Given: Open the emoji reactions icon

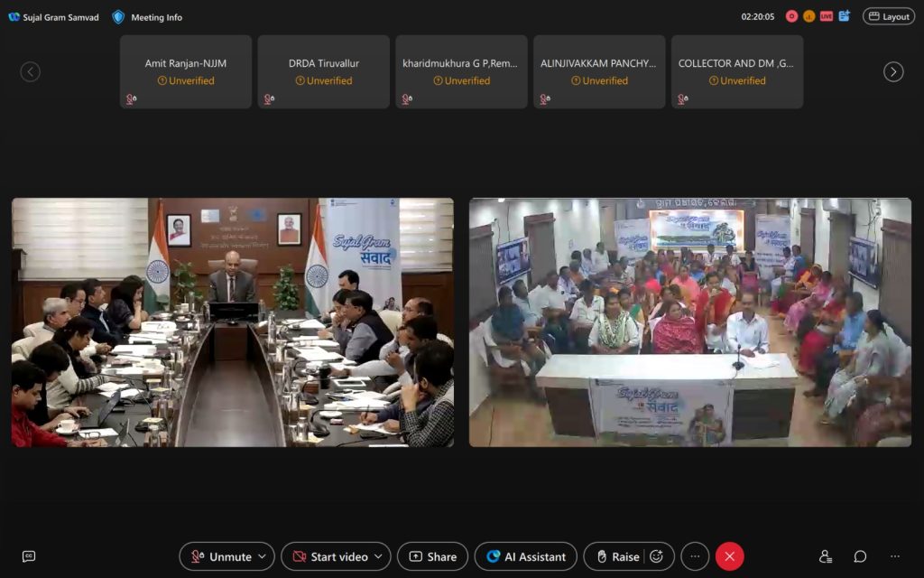Looking at the screenshot, I should point(656,556).
